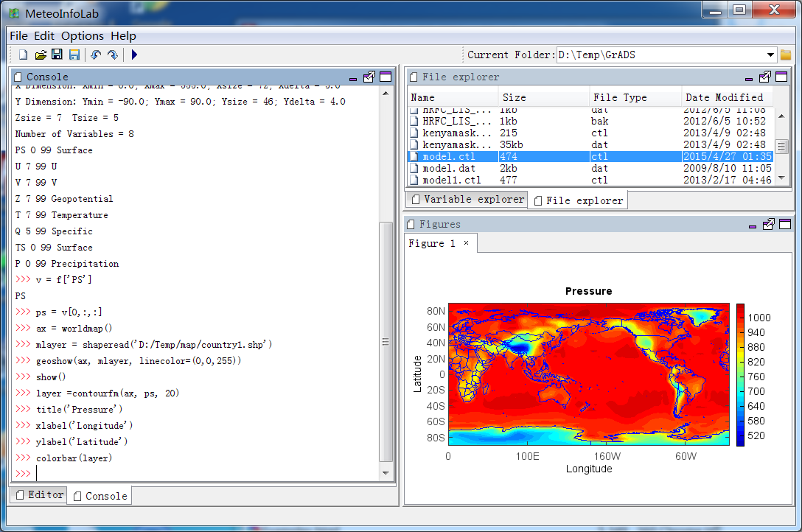Click the 'Z 7 99 Geopotential' console line
The width and height of the screenshot is (802, 532).
(64, 199)
